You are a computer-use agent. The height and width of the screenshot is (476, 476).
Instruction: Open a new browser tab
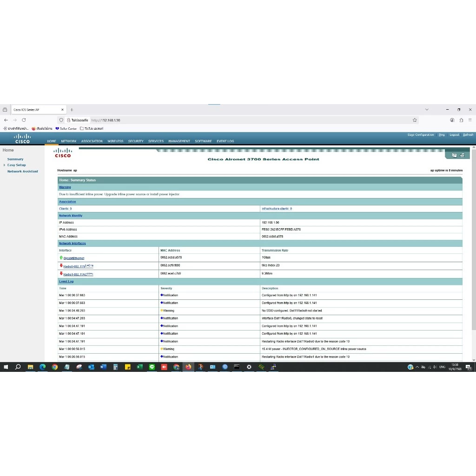(x=72, y=110)
